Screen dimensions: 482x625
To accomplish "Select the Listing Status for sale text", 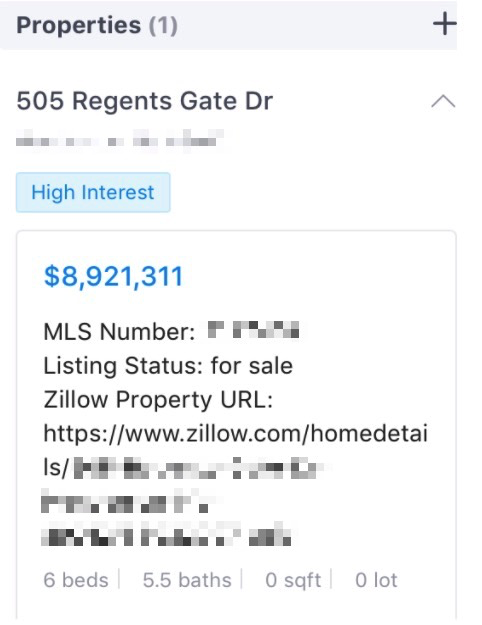I will click(x=168, y=366).
